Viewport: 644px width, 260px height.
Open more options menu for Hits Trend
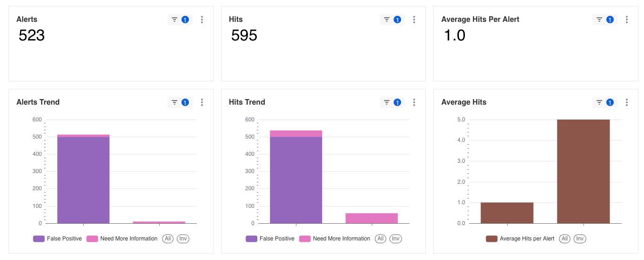point(414,102)
